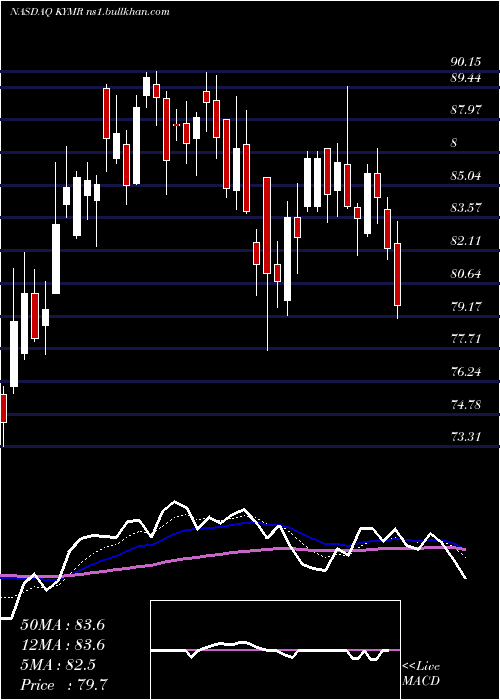Click the 90.15 price axis label
500x700 pixels.
click(466, 62)
